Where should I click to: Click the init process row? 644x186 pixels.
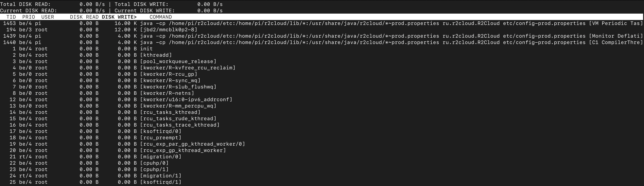(146, 49)
